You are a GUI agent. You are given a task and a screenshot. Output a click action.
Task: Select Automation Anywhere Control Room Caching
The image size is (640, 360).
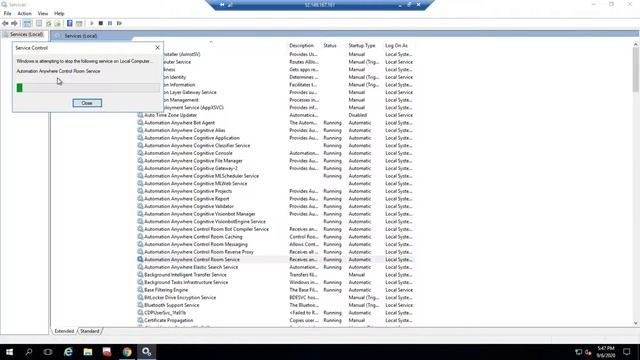(x=193, y=237)
